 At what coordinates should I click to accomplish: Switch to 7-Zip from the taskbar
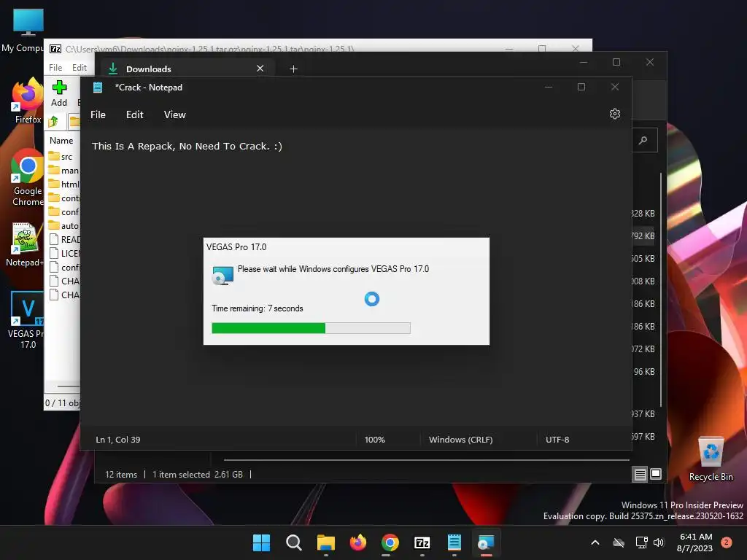422,542
